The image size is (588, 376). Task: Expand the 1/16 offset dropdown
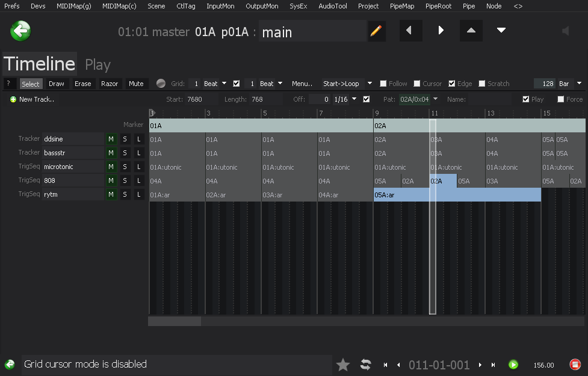(x=354, y=99)
